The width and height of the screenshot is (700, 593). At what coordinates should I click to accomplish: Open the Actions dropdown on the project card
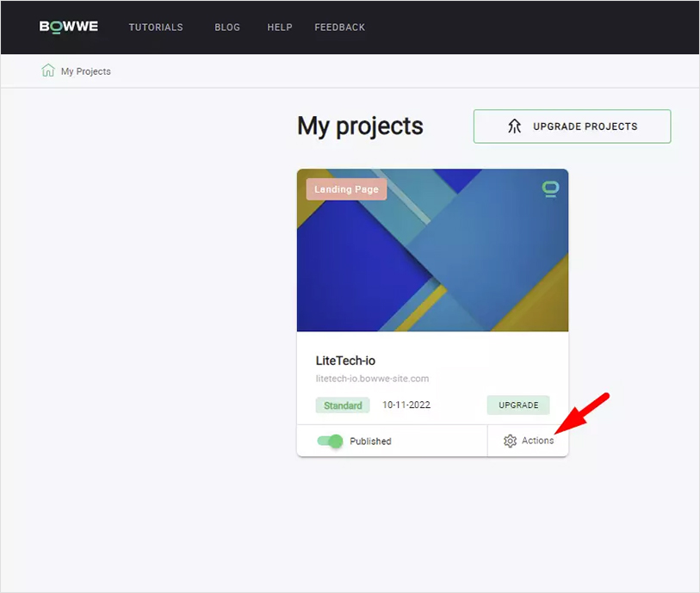(528, 440)
